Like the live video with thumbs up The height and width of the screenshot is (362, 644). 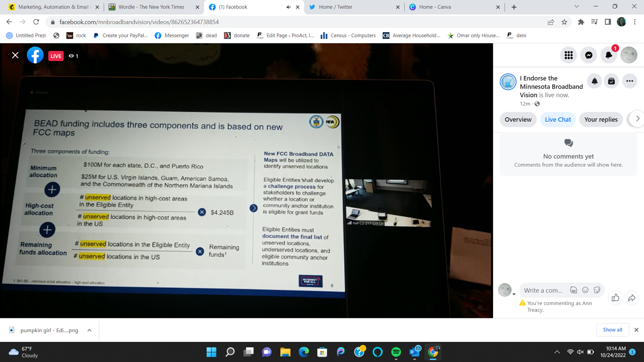(615, 298)
